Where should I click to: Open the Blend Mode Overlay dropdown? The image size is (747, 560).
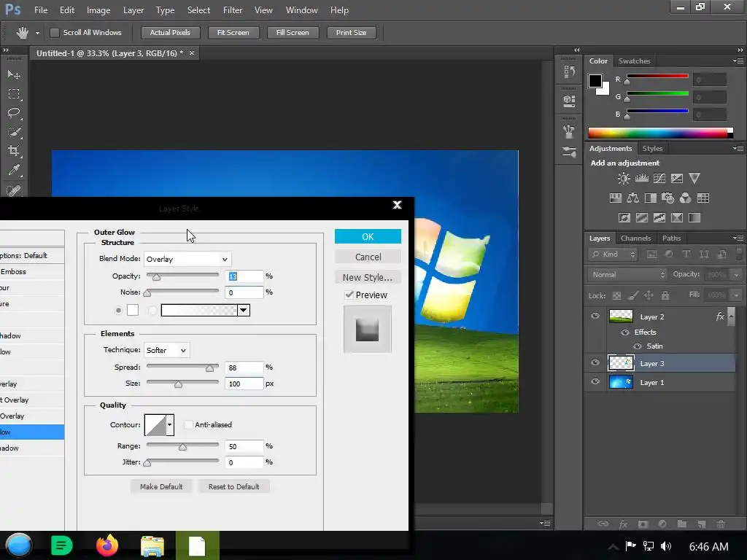click(187, 259)
